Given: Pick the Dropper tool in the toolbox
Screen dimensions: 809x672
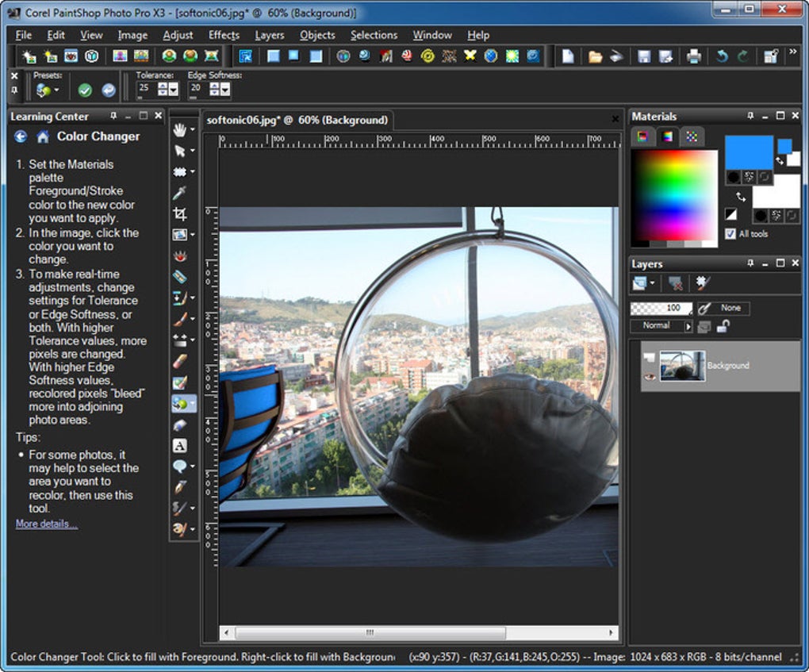Looking at the screenshot, I should tap(180, 193).
